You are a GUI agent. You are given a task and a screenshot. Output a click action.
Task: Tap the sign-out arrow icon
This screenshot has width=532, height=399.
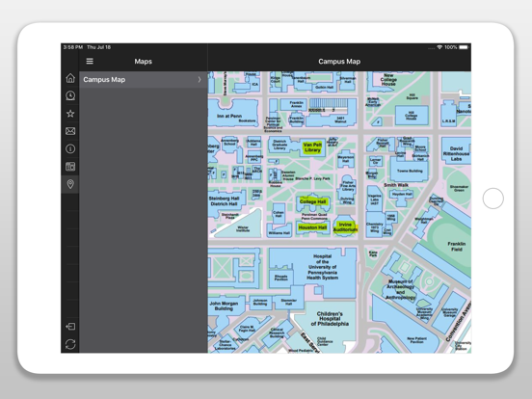click(x=70, y=327)
